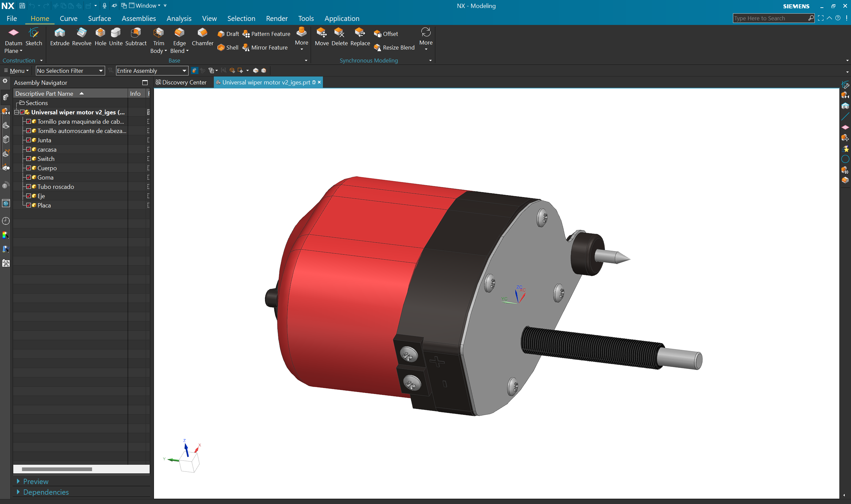Click the Revolve feature icon
The width and height of the screenshot is (851, 504).
[81, 36]
